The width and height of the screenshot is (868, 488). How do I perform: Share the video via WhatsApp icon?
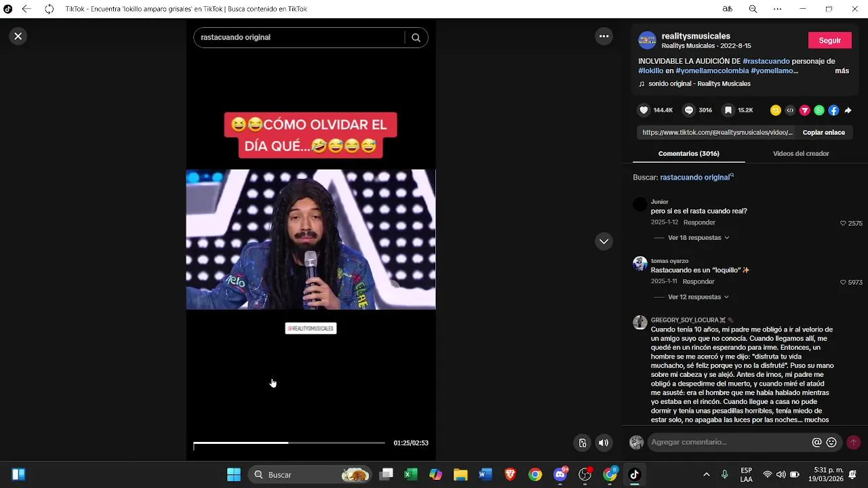click(x=819, y=110)
